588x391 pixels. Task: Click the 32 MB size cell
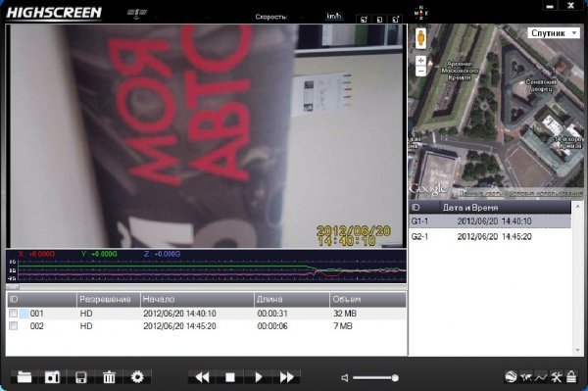(345, 313)
